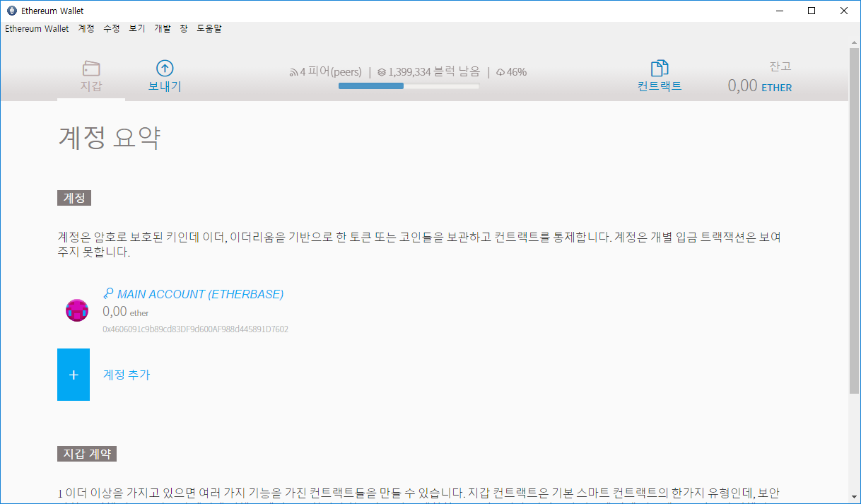Open the 개발 menu
Viewport: 861px width, 504px height.
click(x=162, y=29)
